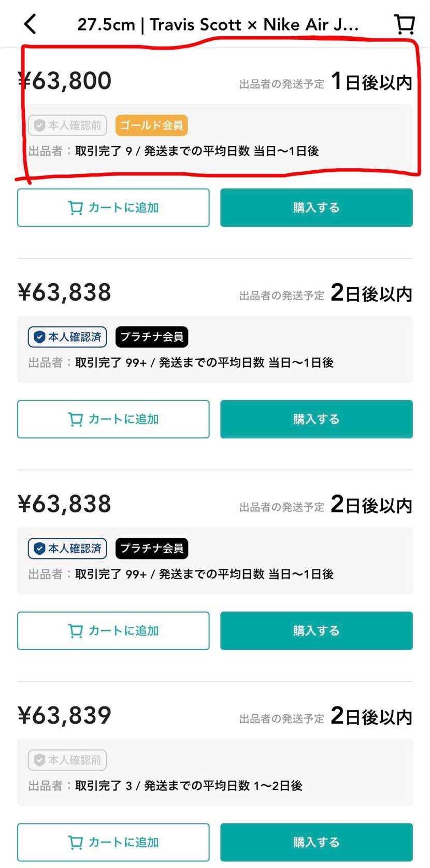Viewport: 430px width, 868px height.
Task: Tap seller info row showing 取引完了 3
Action: (166, 786)
